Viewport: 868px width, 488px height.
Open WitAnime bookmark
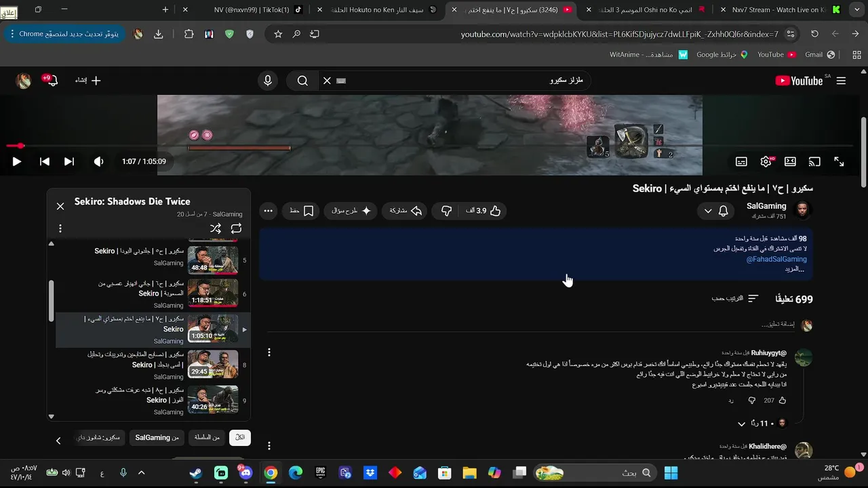click(648, 54)
